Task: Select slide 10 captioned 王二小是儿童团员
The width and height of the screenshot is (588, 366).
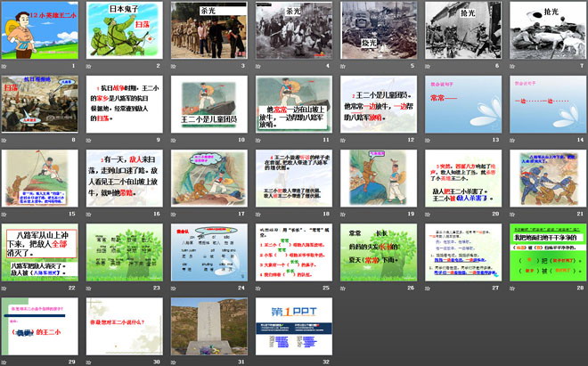Action: (209, 104)
